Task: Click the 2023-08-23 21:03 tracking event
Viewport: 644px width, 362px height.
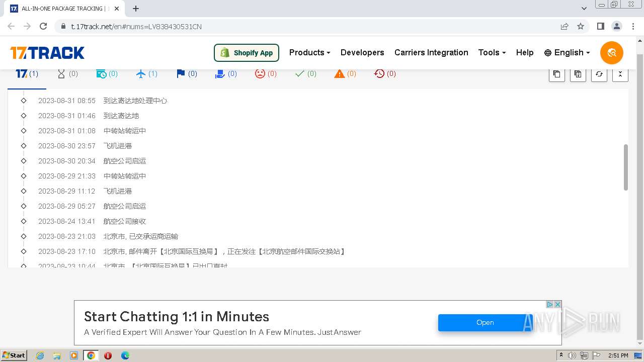Action: [x=108, y=236]
